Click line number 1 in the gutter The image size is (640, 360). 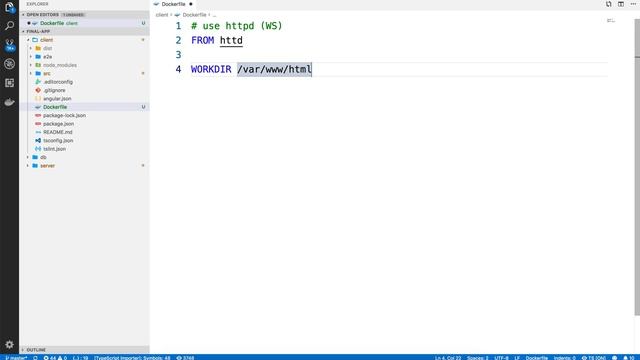pos(178,26)
